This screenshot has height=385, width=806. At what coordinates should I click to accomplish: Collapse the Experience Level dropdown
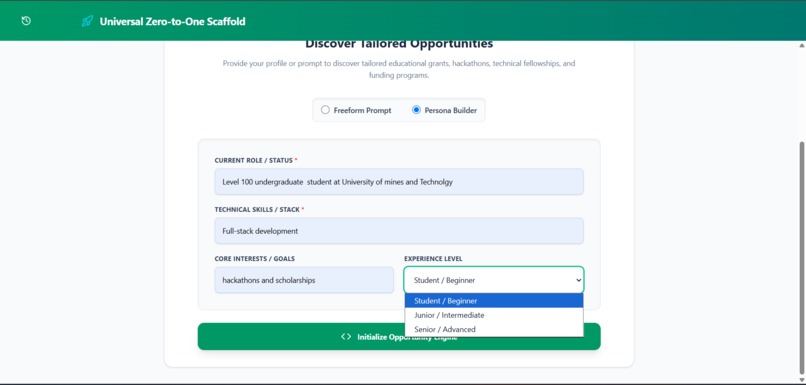493,280
